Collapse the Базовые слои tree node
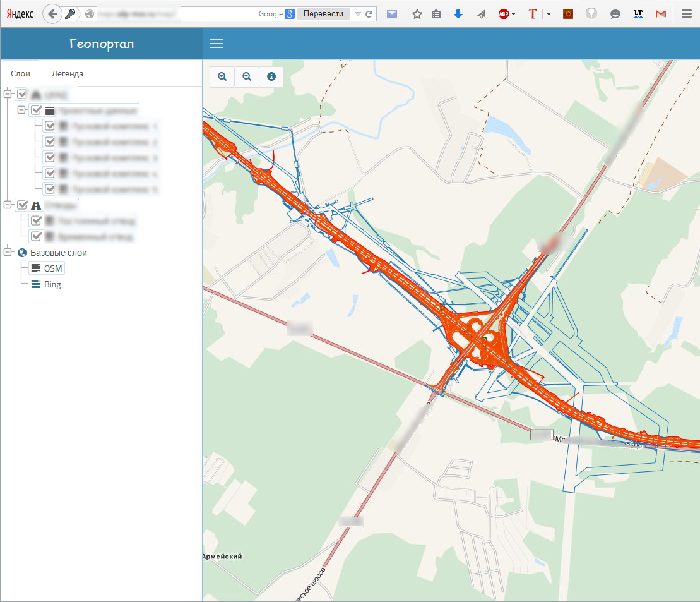This screenshot has width=700, height=602. pos(8,252)
